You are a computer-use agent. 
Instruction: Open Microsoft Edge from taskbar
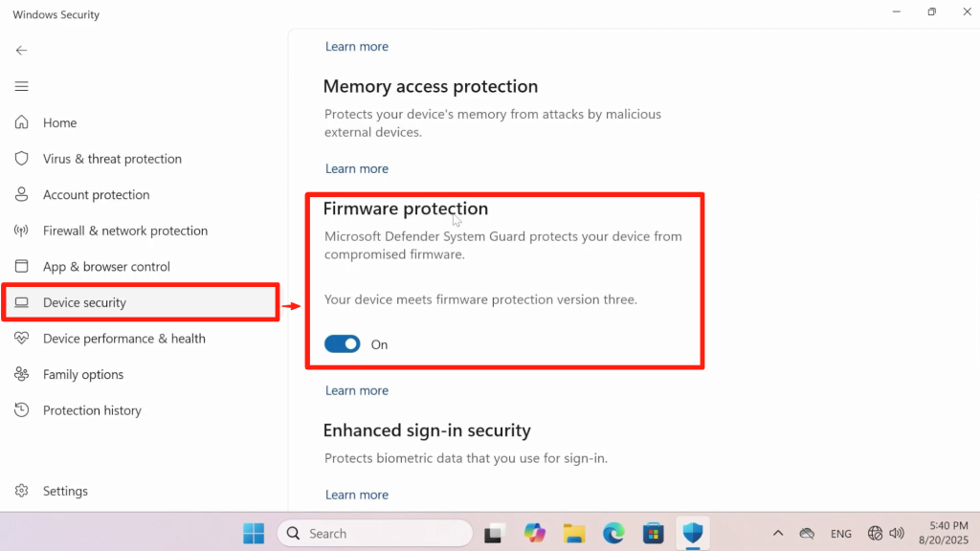(x=613, y=534)
